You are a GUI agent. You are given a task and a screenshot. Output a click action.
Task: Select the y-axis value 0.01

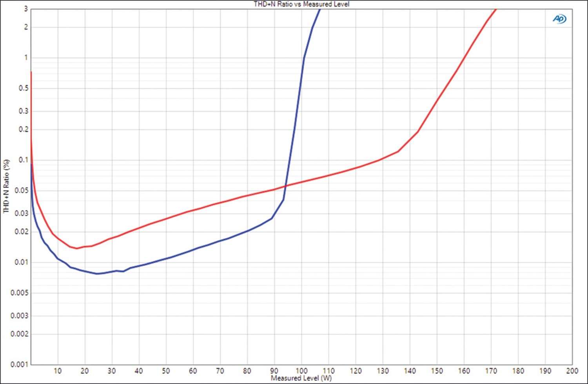(21, 262)
